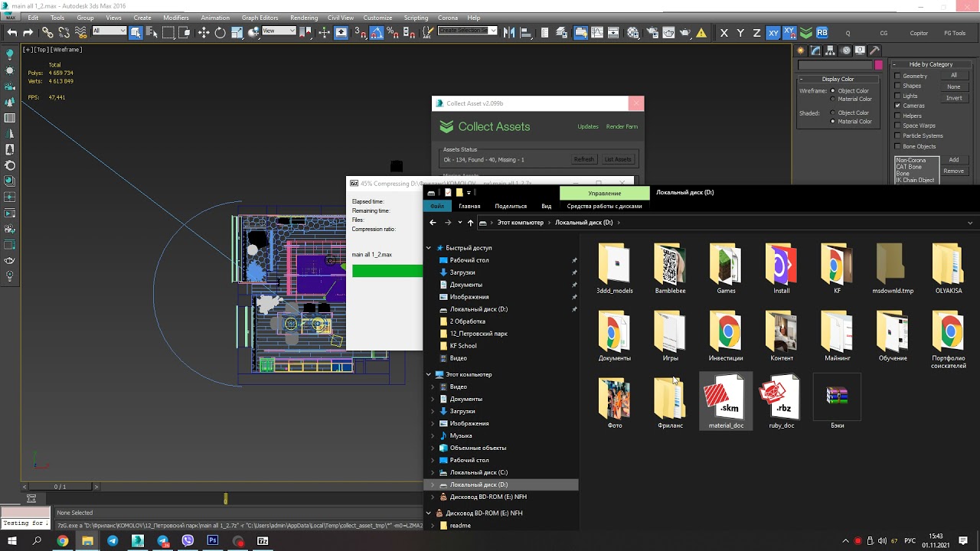
Task: Switch to Explorer's Вид ribbon tab
Action: (x=546, y=206)
